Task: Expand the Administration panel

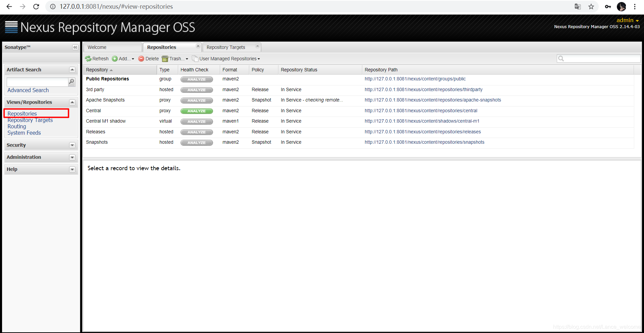Action: [72, 157]
